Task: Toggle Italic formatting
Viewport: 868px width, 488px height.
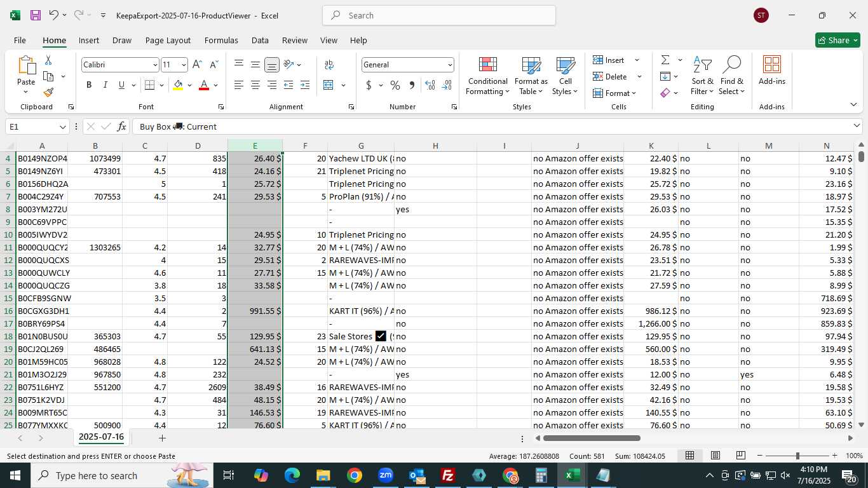Action: click(x=105, y=85)
